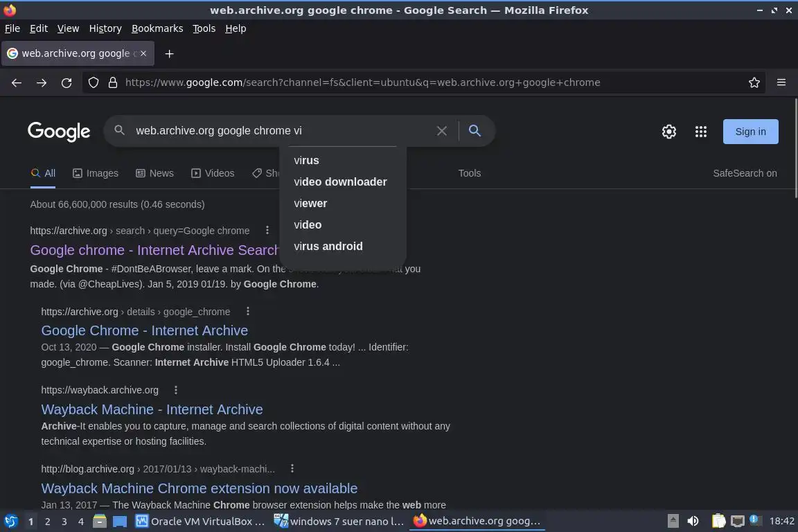Choose the 'viewer' suggestion
The image size is (798, 532).
click(x=342, y=203)
